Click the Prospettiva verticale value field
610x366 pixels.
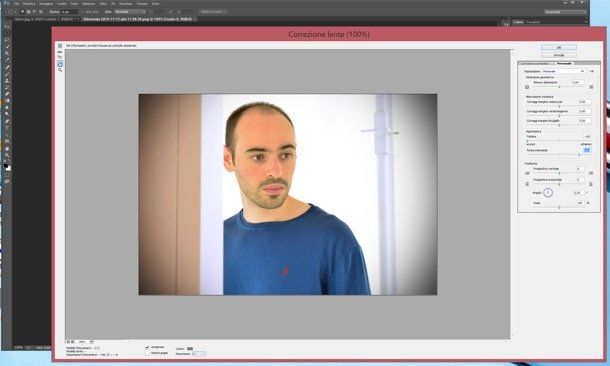click(x=580, y=168)
